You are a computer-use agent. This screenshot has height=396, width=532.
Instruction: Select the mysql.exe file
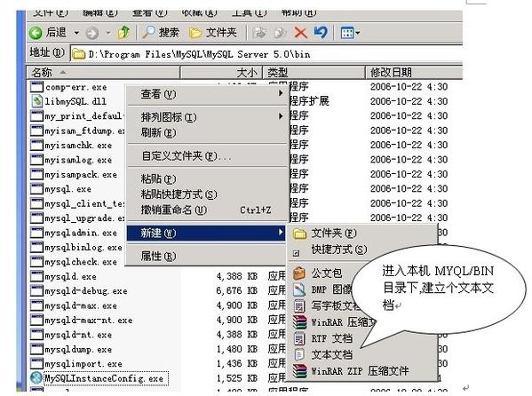point(61,189)
